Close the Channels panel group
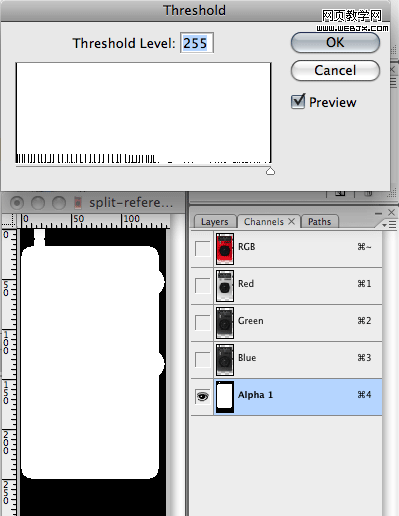The image size is (399, 516). pyautogui.click(x=392, y=212)
